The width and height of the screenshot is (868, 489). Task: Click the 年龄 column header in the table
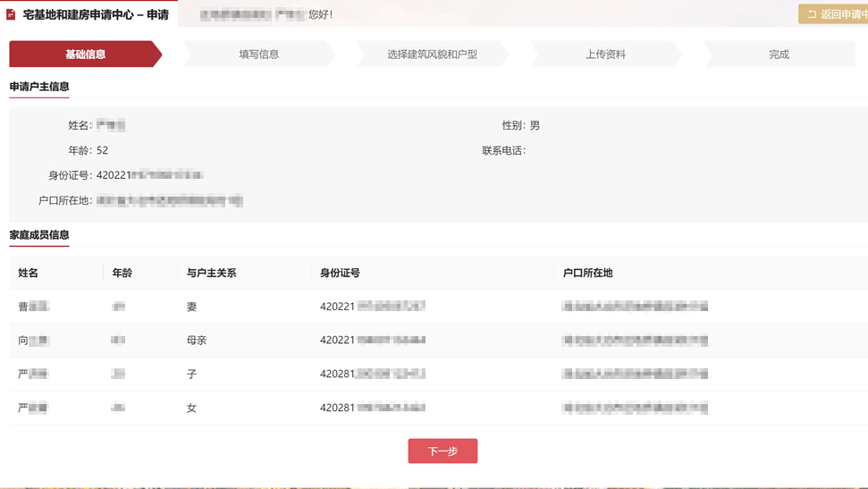tap(122, 273)
